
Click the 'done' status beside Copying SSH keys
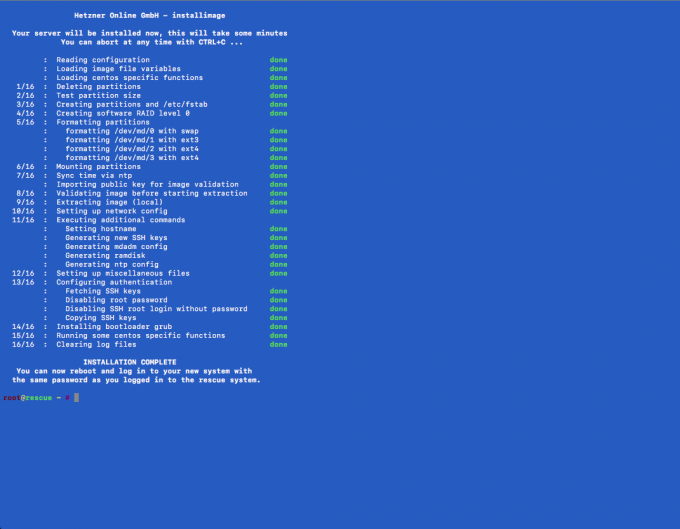click(x=278, y=318)
